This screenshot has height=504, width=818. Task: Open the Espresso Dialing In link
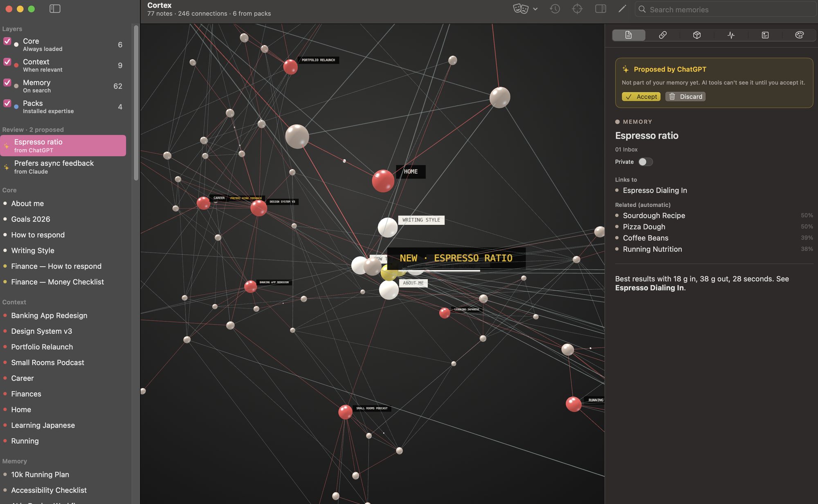[x=654, y=190]
